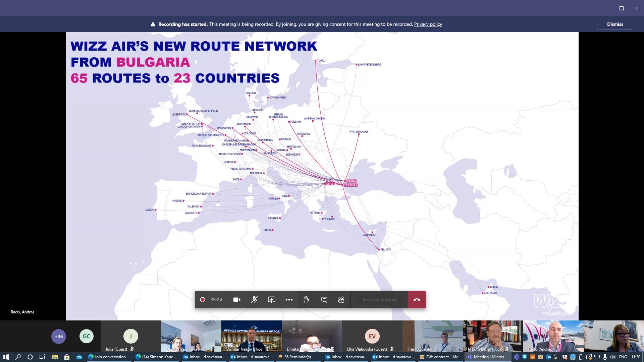Open Task View on the taskbar
The image size is (644, 362).
(x=42, y=357)
